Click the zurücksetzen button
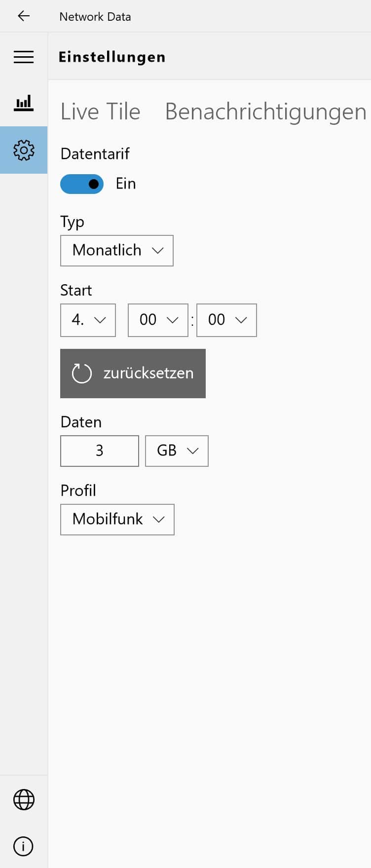371x868 pixels. (x=133, y=373)
